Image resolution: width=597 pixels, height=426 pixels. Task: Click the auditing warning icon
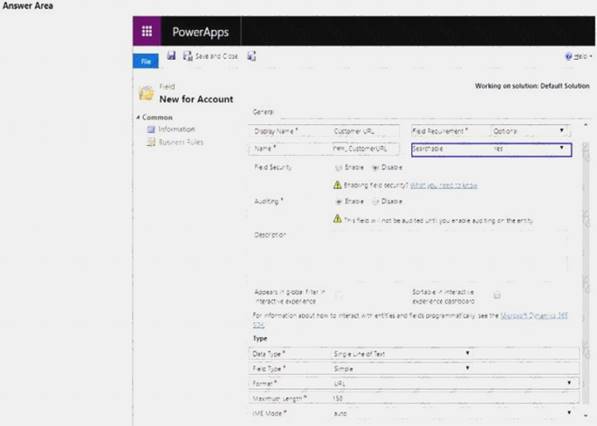[x=337, y=219]
